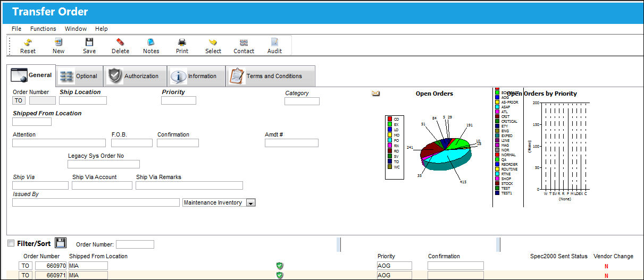Click the Ship Via Remarks field
Image resolution: width=644 pixels, height=280 pixels.
click(189, 185)
